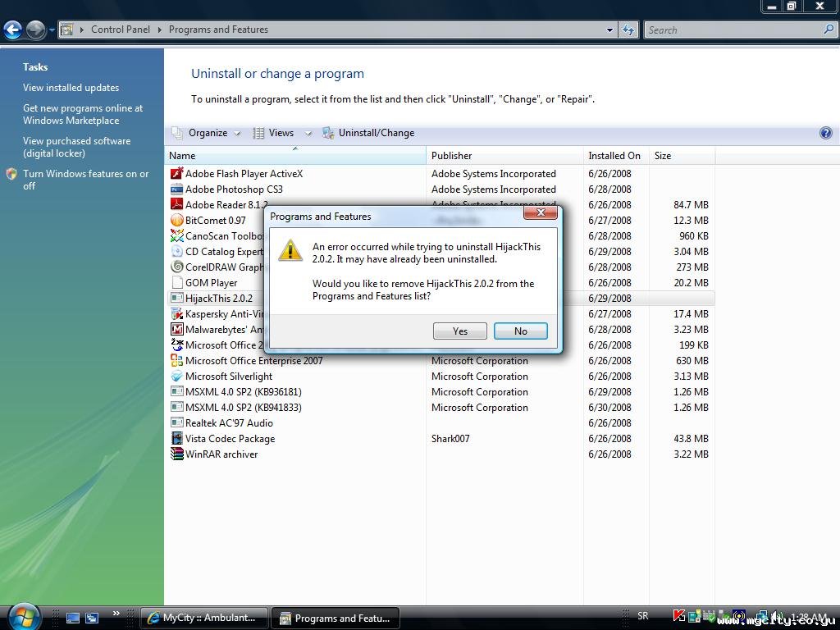Click the Views toolbar button
The image size is (840, 630).
coord(274,133)
